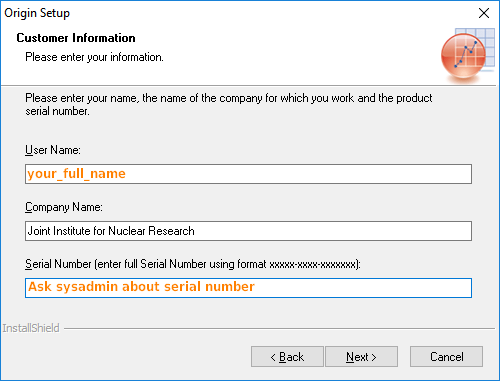Click the Company Name label
This screenshot has height=381, width=500.
[64, 207]
